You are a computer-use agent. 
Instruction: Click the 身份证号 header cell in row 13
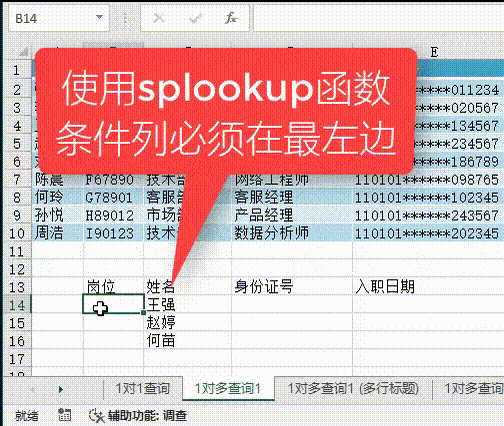(292, 286)
